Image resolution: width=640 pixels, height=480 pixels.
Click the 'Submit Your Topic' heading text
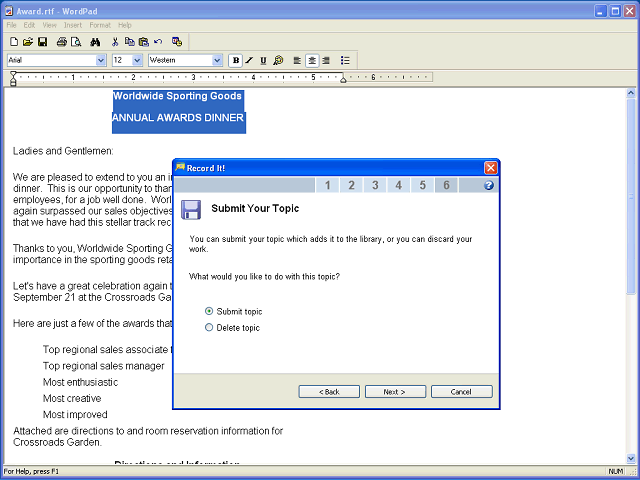click(x=255, y=208)
